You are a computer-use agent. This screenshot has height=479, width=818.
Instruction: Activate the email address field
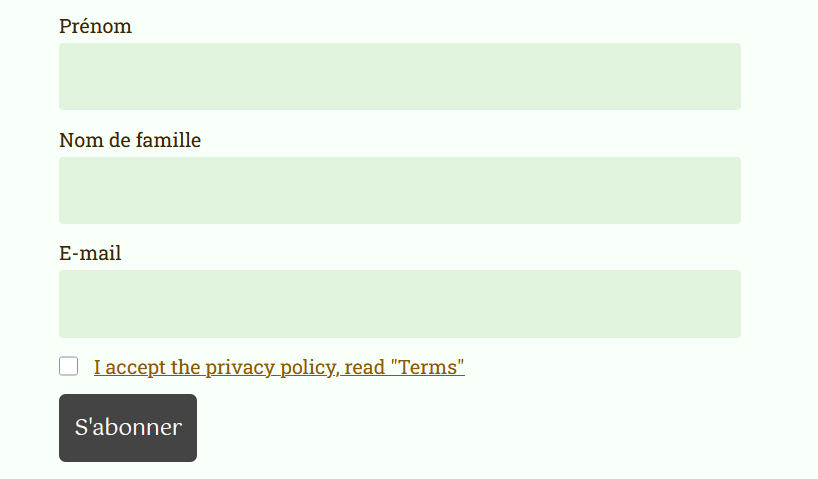[x=399, y=304]
